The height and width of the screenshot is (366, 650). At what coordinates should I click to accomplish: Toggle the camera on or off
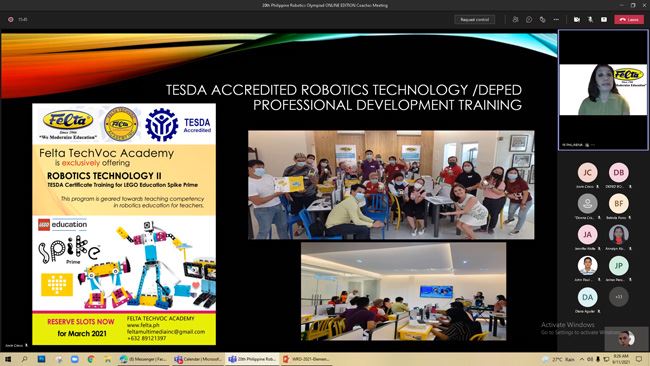(x=577, y=19)
